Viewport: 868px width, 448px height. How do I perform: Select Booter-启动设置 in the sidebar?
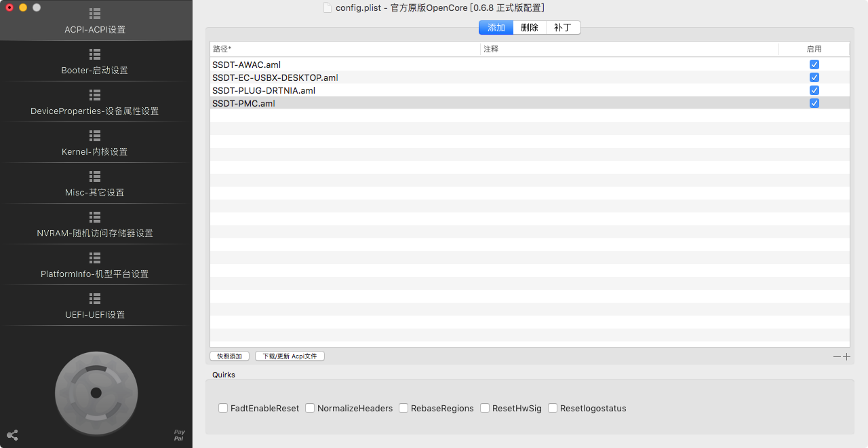[x=95, y=71]
